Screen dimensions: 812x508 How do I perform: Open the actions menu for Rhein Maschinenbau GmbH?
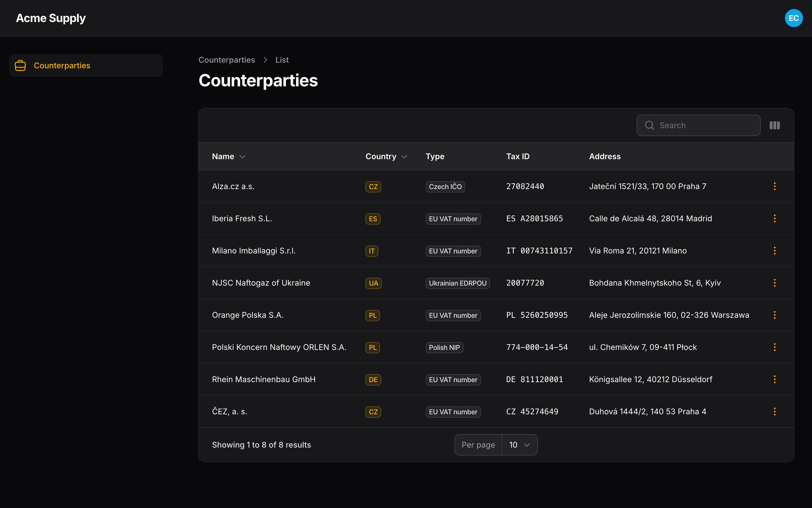[775, 380]
